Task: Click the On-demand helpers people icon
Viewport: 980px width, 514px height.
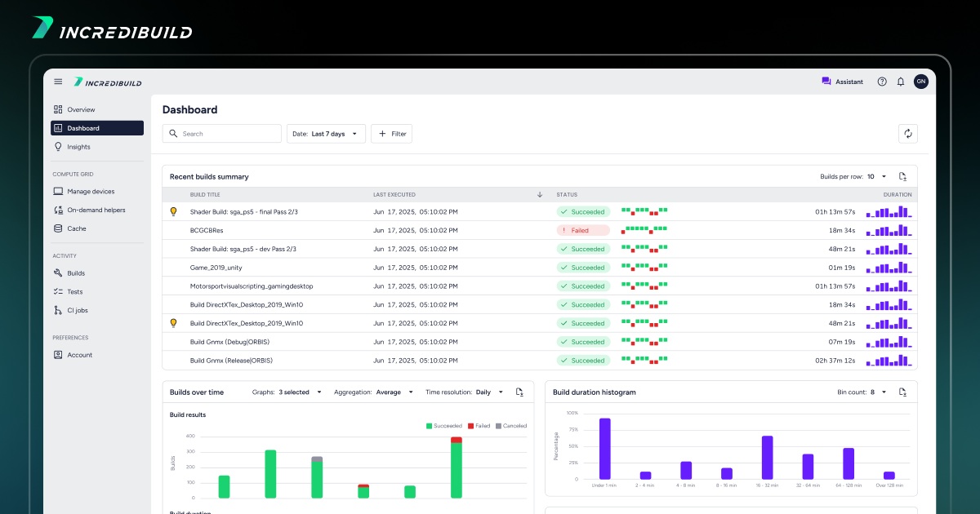Action: pos(58,210)
